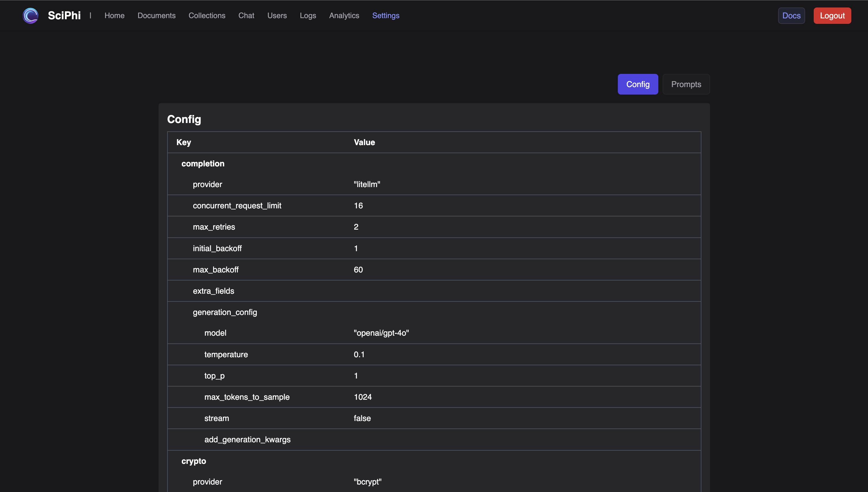Image resolution: width=868 pixels, height=492 pixels.
Task: Click the Key column header
Action: pyautogui.click(x=184, y=142)
